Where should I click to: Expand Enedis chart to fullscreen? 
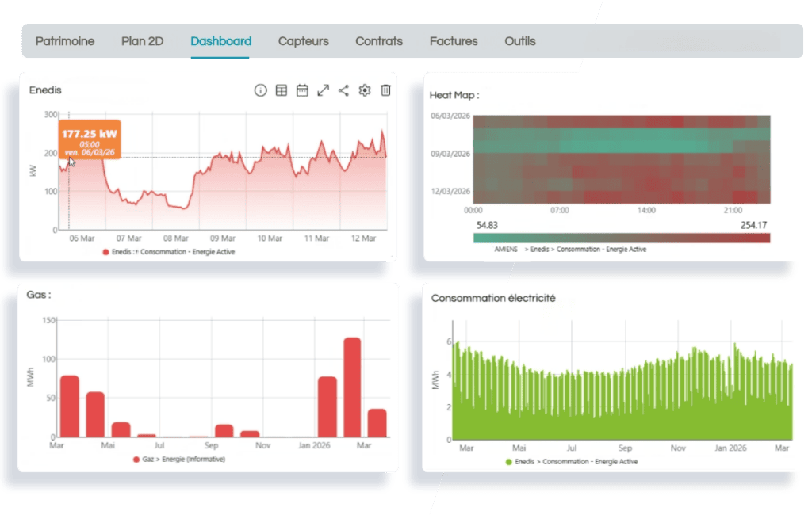[x=323, y=90]
